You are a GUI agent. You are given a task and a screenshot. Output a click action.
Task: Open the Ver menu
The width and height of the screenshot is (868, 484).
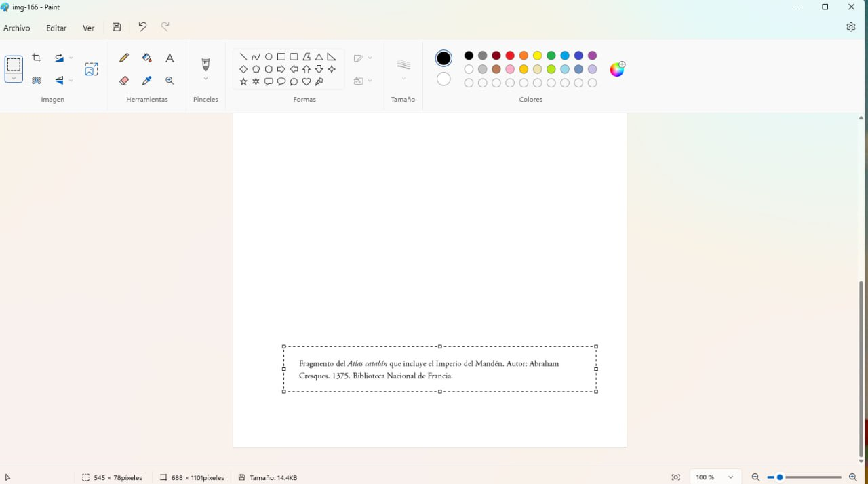pyautogui.click(x=89, y=28)
